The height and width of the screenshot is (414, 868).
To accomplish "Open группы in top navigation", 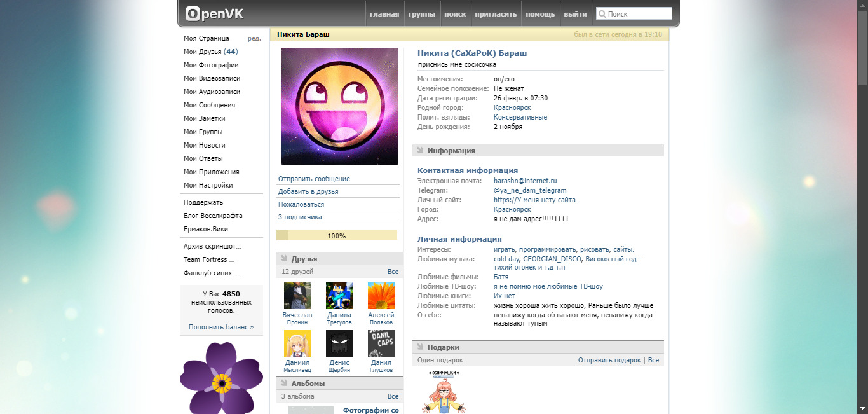I will tap(421, 14).
